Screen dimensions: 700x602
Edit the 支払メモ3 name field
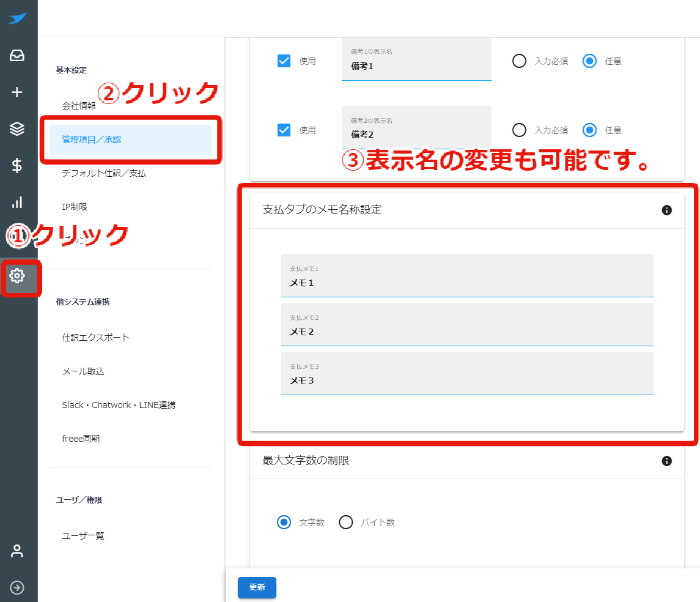click(467, 373)
